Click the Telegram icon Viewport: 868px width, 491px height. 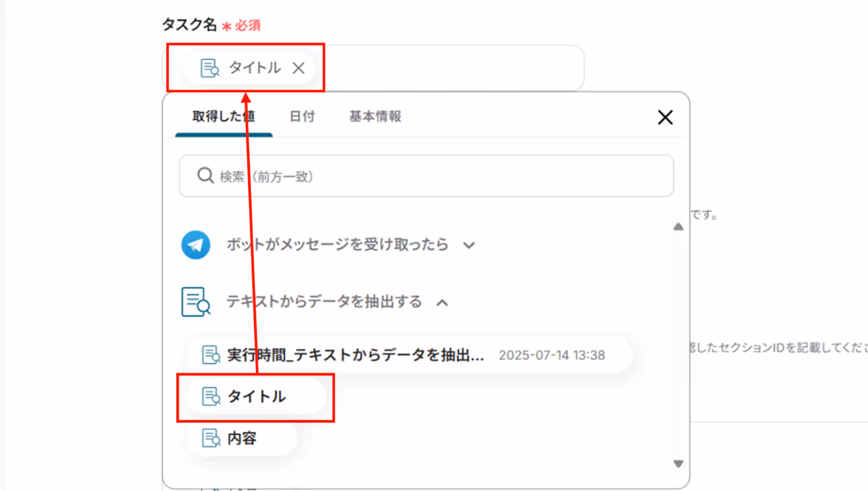tap(196, 245)
